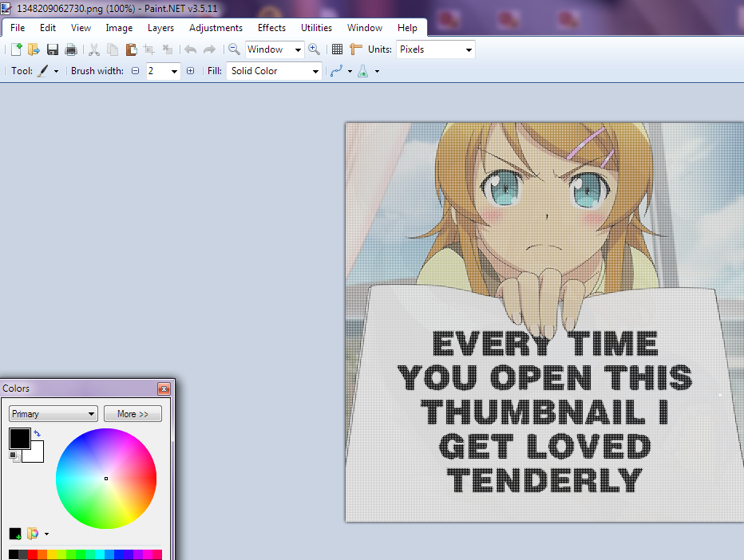Close the Colors window

164,388
